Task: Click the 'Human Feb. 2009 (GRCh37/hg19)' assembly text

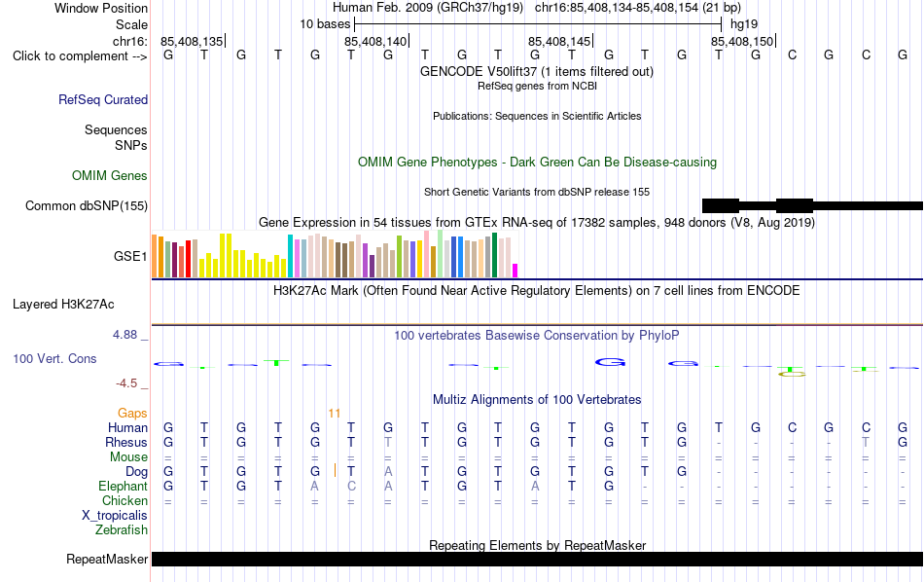Action: coord(428,8)
